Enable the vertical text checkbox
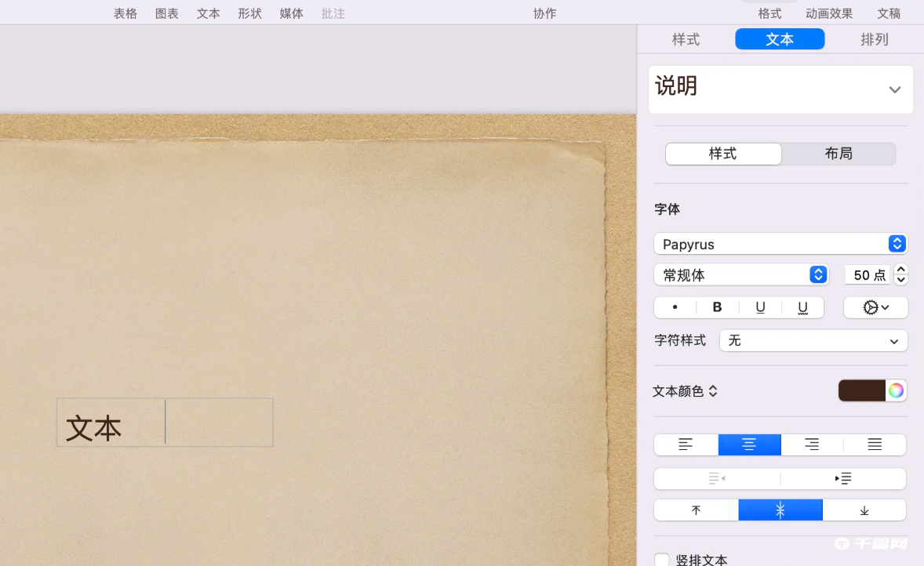This screenshot has width=924, height=566. pyautogui.click(x=661, y=558)
